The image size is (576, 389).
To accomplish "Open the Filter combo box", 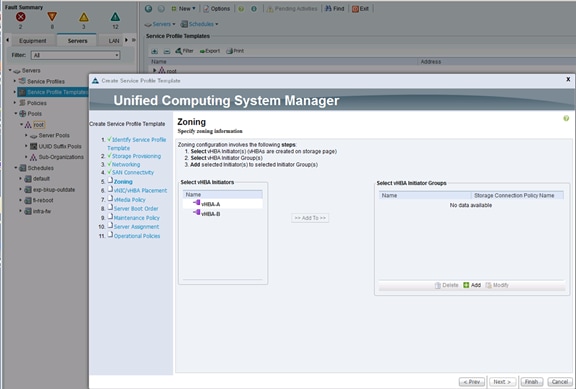I will (x=76, y=55).
